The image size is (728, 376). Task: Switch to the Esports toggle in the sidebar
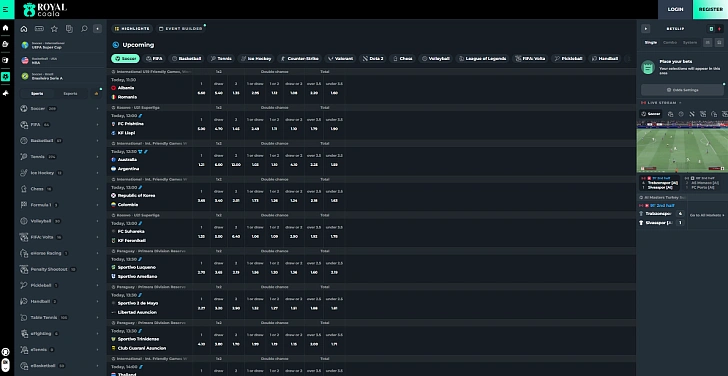point(70,93)
